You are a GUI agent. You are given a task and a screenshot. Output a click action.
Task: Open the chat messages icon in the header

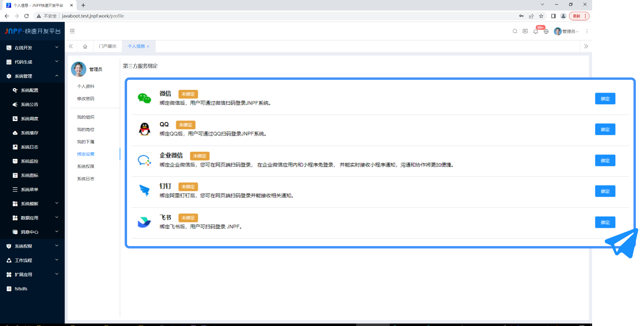[525, 31]
